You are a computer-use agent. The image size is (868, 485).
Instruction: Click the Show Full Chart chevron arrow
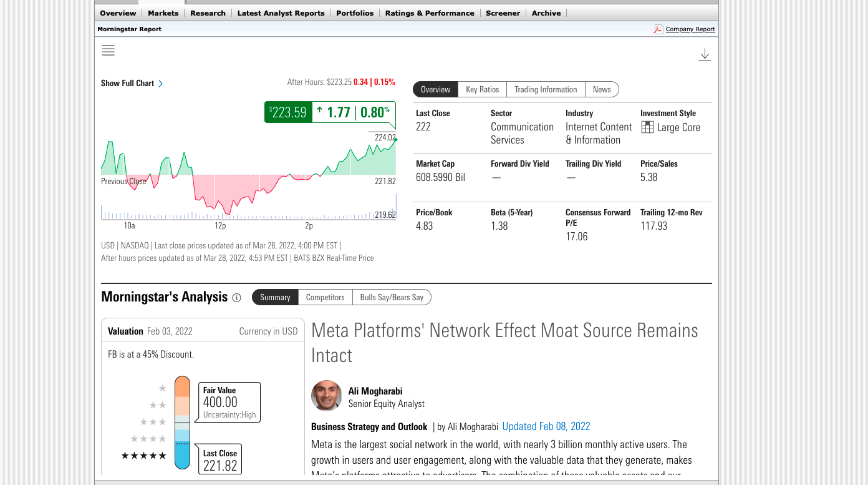[161, 84]
